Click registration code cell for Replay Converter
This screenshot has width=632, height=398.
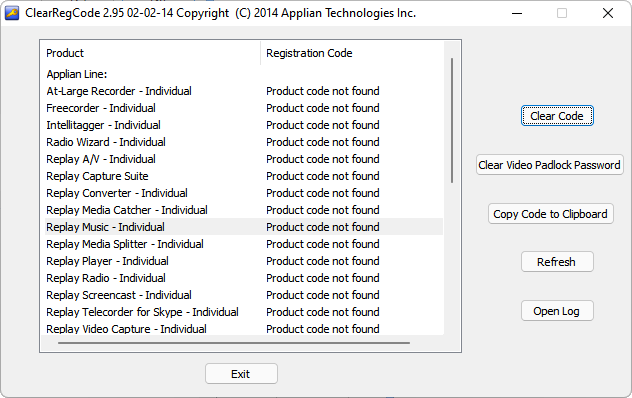[x=323, y=193]
